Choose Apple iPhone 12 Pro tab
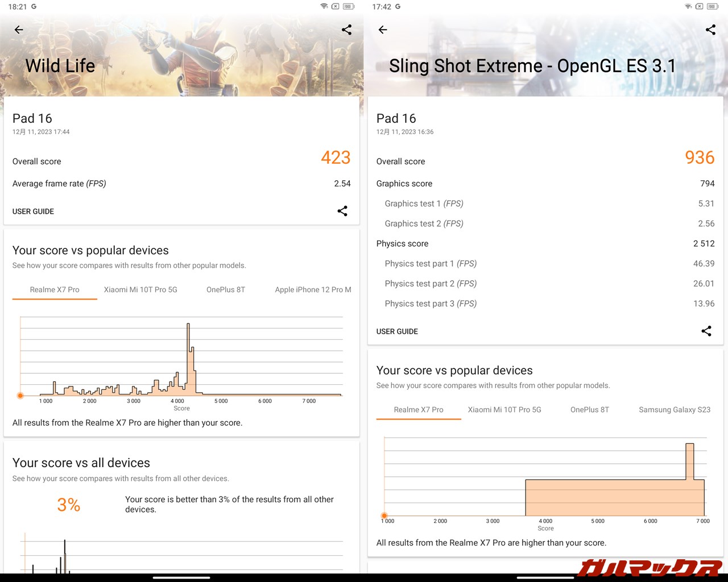 313,290
